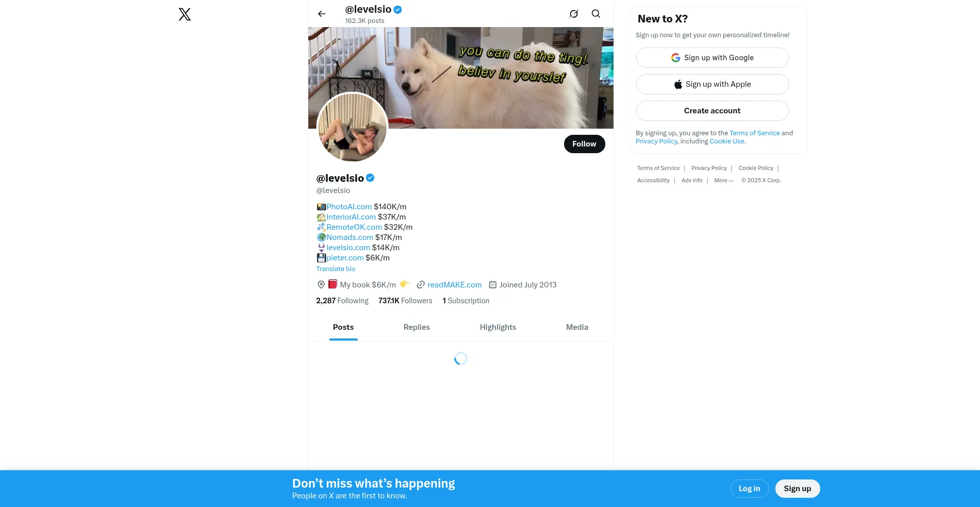
Task: Click the Apple logo in sign-up button
Action: click(x=678, y=84)
